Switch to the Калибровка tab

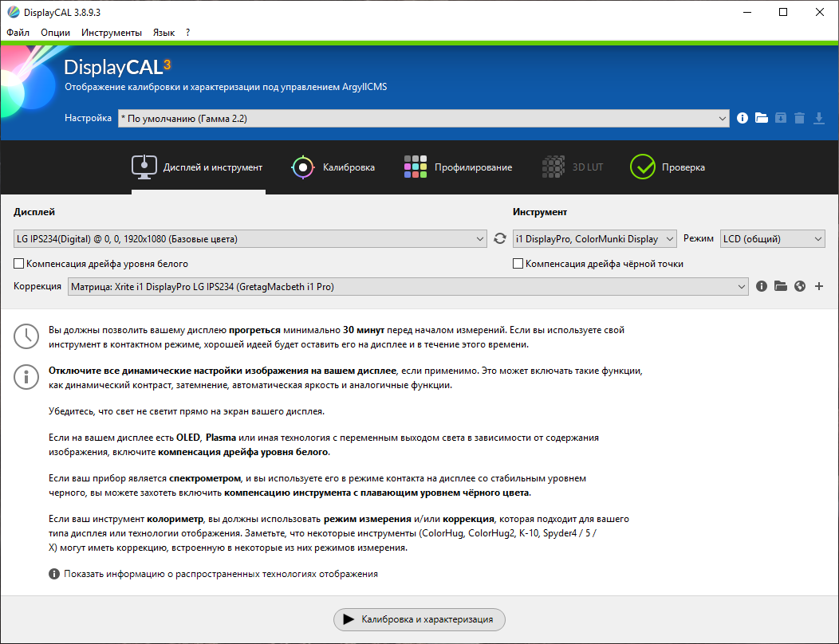point(333,167)
